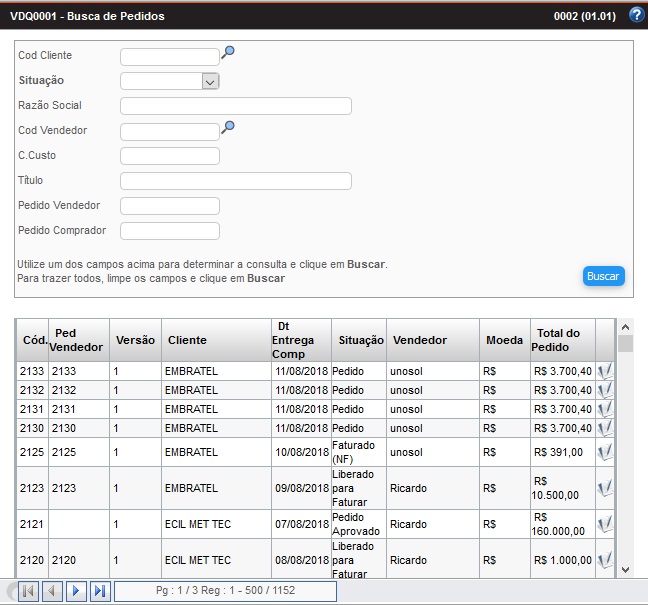Open edit icon for order 2125
The image size is (648, 605).
point(604,452)
